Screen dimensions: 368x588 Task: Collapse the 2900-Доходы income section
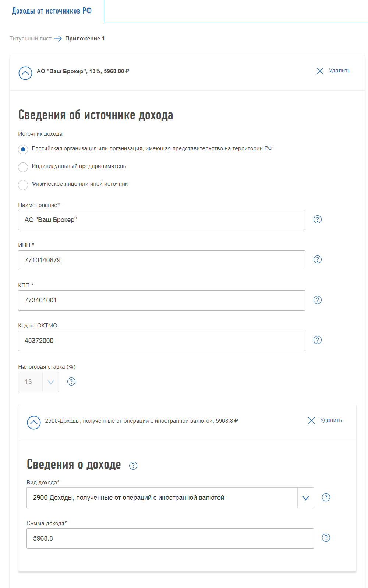(x=34, y=422)
